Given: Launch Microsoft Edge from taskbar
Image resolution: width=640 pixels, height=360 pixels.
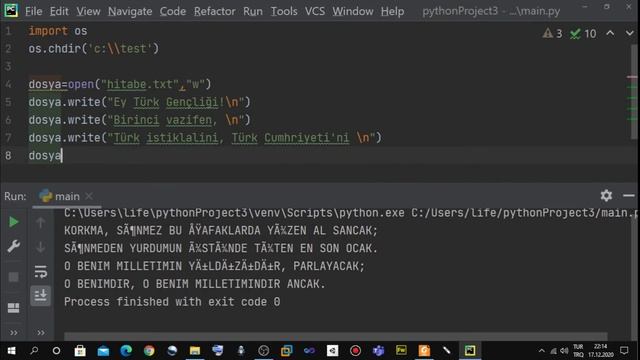Looking at the screenshot, I should click(x=126, y=351).
